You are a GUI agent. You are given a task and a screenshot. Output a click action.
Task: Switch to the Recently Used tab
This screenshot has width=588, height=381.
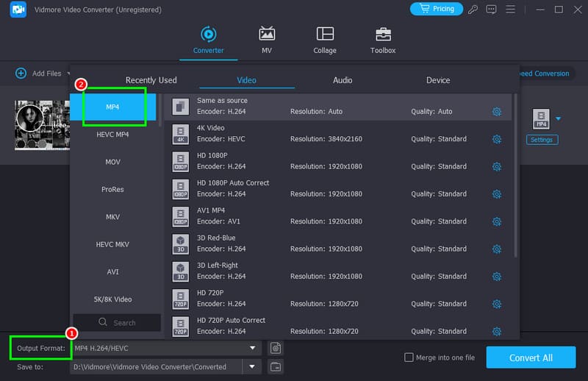(151, 80)
